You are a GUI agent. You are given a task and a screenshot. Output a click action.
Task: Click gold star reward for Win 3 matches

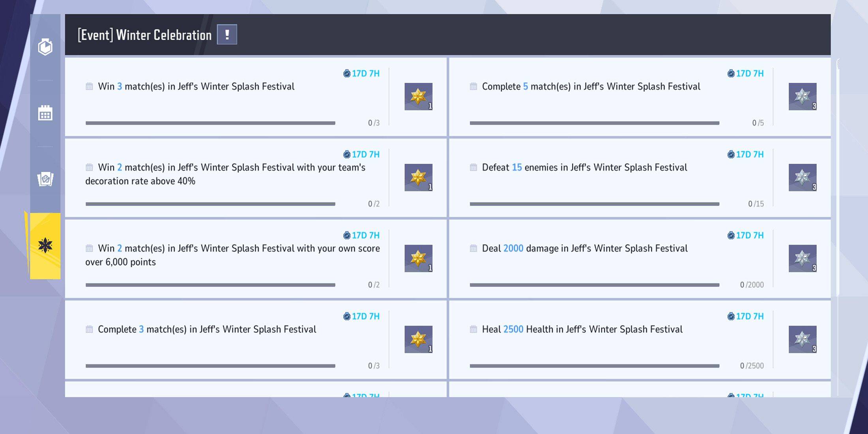[418, 96]
